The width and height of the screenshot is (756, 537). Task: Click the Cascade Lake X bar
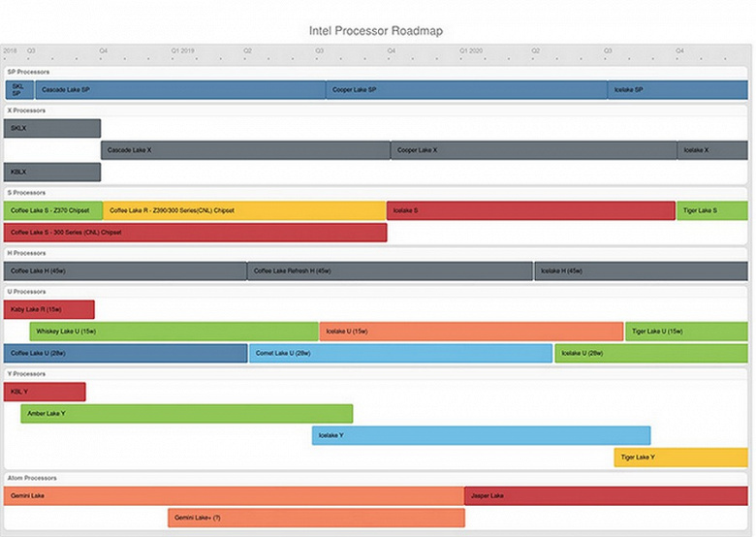[x=245, y=150]
